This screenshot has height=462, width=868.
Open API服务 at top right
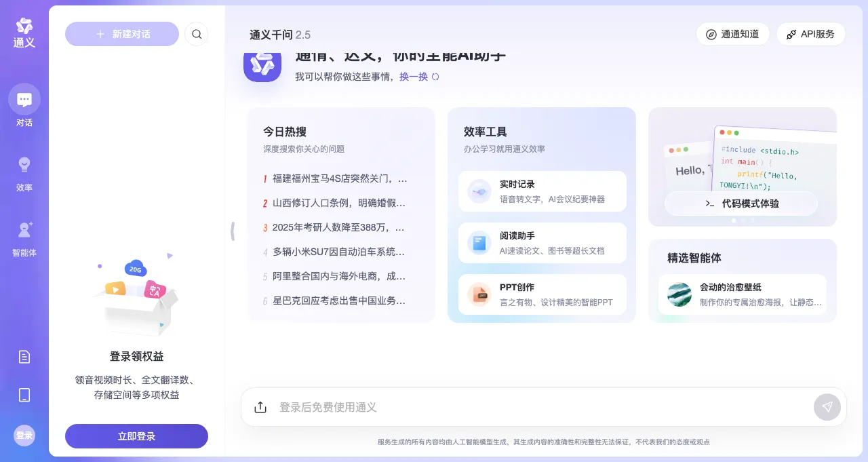click(x=810, y=34)
